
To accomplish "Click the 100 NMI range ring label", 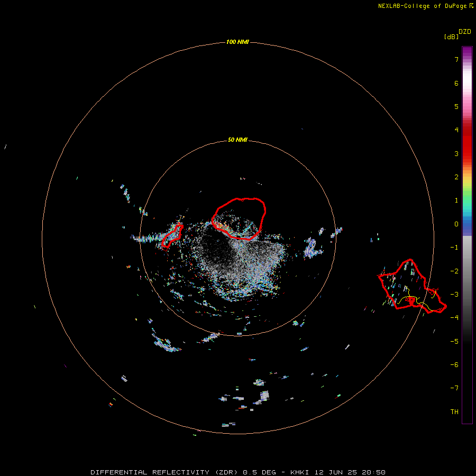I will pos(237,42).
